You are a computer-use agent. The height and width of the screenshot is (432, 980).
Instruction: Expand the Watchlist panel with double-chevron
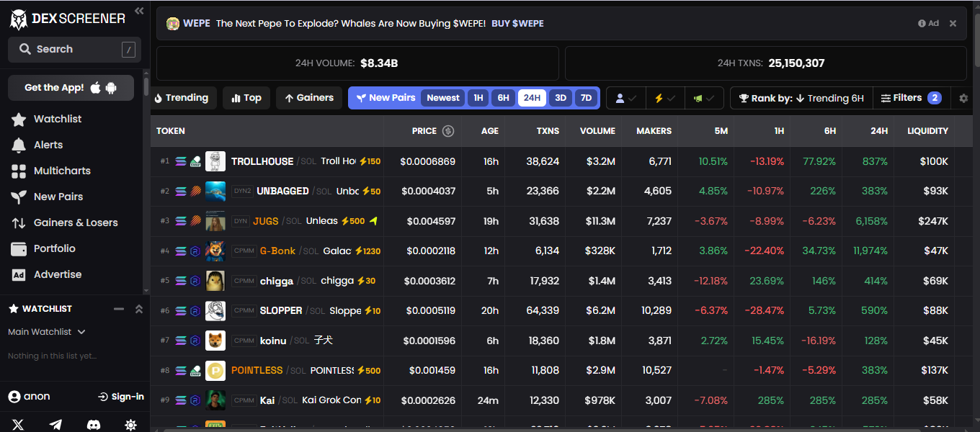point(139,309)
